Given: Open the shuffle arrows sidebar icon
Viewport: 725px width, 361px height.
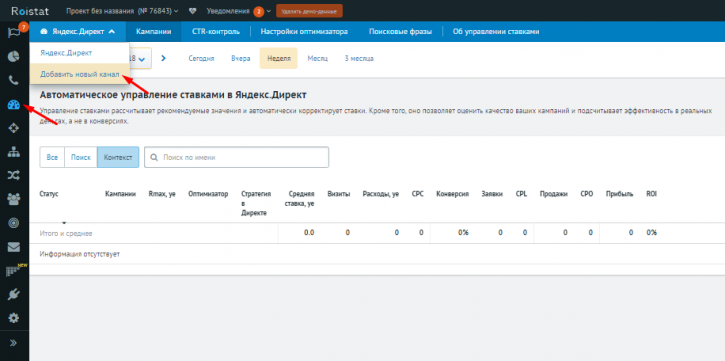Looking at the screenshot, I should (14, 175).
